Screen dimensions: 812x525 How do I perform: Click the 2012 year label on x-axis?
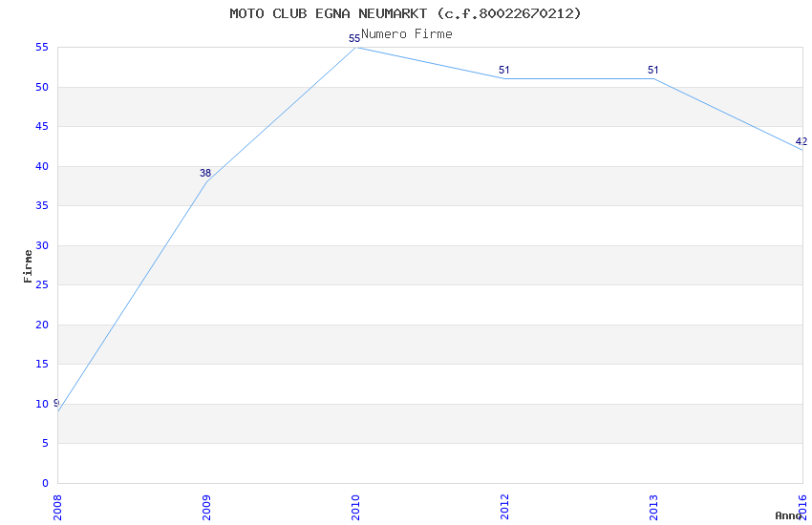click(504, 506)
